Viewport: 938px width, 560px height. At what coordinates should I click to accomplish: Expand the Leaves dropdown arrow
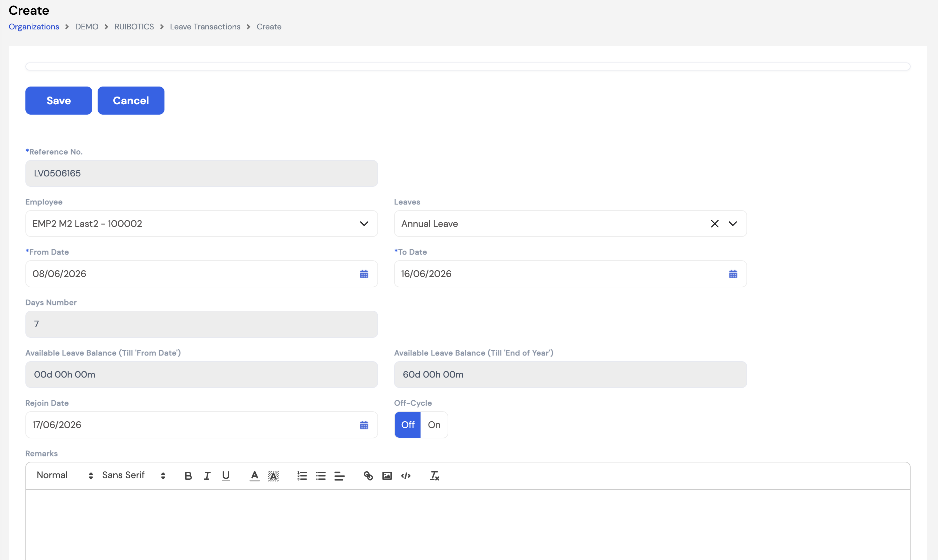(x=733, y=224)
